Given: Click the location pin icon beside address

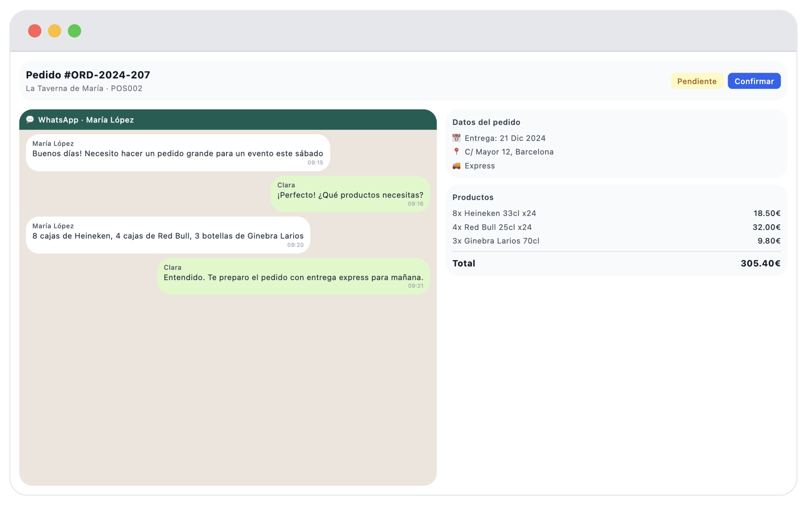Looking at the screenshot, I should (x=456, y=152).
